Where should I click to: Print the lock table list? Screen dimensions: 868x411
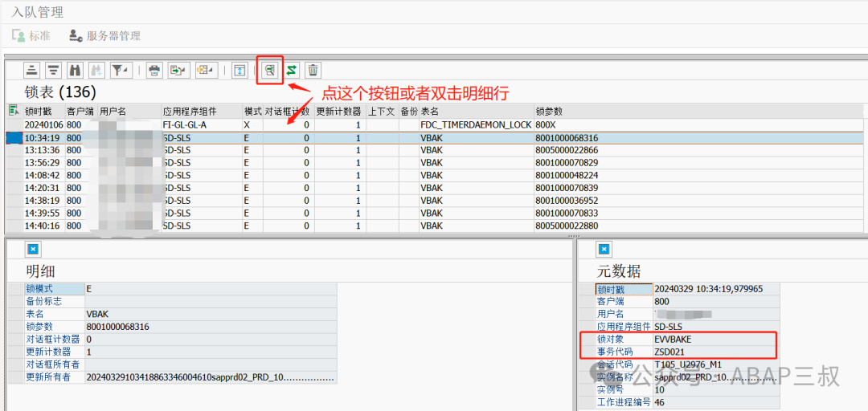tap(155, 71)
